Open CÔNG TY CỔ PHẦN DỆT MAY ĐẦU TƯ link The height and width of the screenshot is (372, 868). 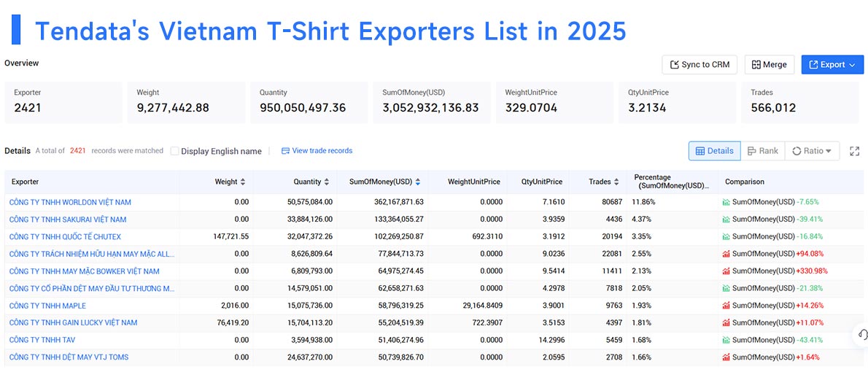(92, 288)
